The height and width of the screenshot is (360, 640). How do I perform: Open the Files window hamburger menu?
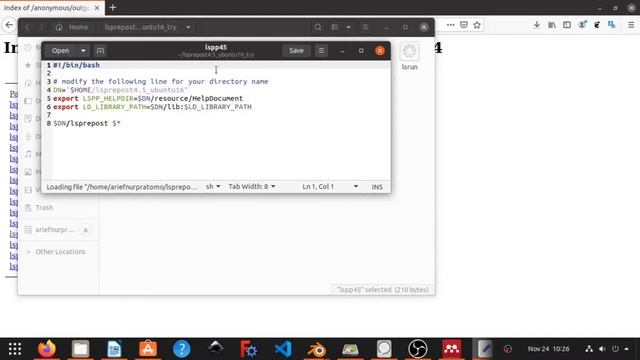365,27
